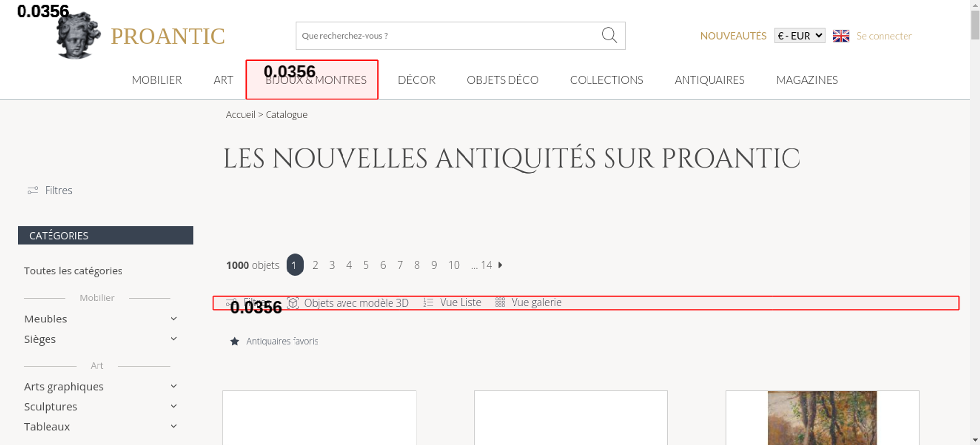Expand the Sièges category

173,339
